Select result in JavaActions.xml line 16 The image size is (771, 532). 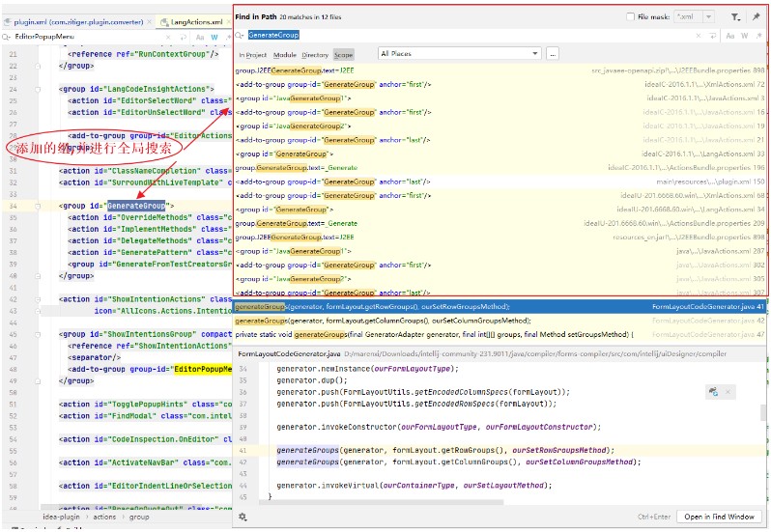tap(500, 113)
